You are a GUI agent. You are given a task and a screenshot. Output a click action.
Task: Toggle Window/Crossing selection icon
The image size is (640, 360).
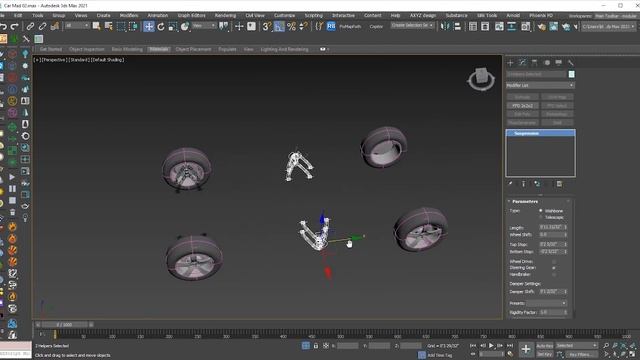[x=133, y=27]
